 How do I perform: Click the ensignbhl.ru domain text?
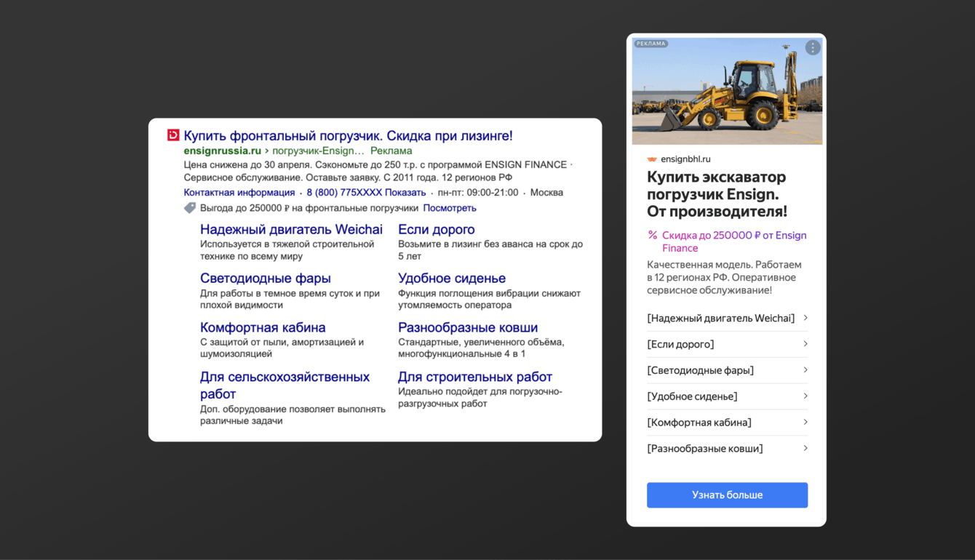(685, 159)
